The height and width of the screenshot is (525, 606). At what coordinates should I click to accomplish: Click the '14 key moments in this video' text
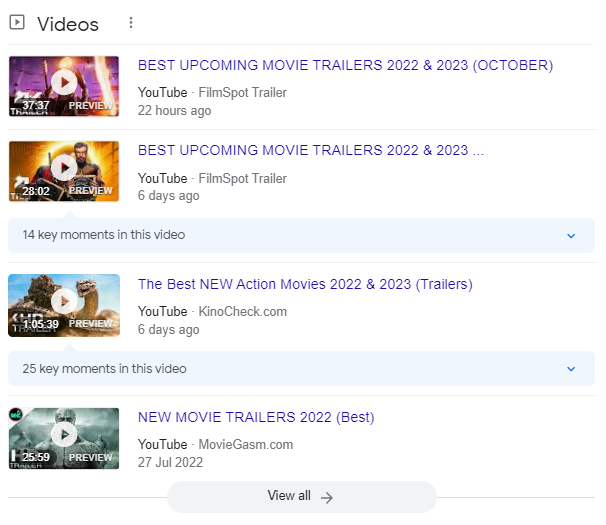pos(104,235)
